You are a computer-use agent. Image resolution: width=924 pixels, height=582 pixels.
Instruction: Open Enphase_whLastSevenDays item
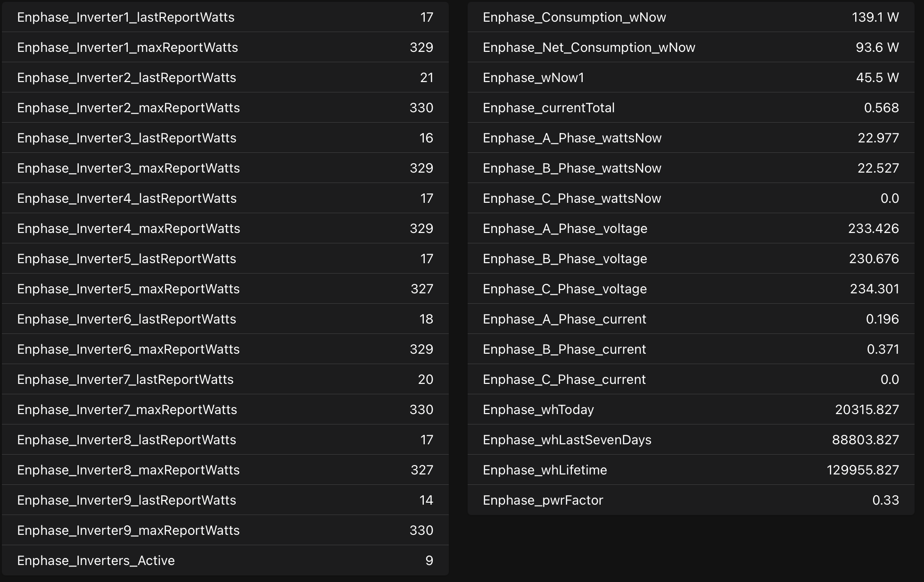tap(691, 440)
